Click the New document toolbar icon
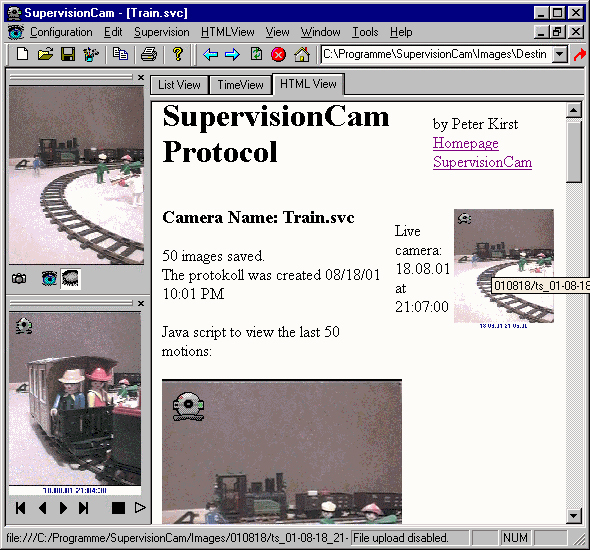Viewport: 590px width, 550px height. pos(23,54)
